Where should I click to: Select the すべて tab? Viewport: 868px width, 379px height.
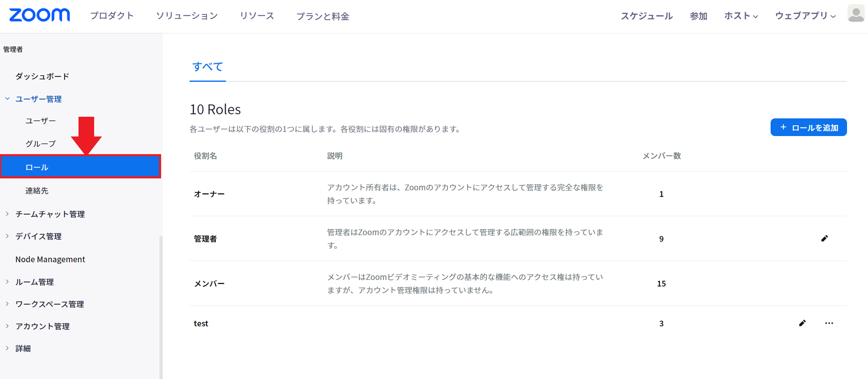point(208,67)
